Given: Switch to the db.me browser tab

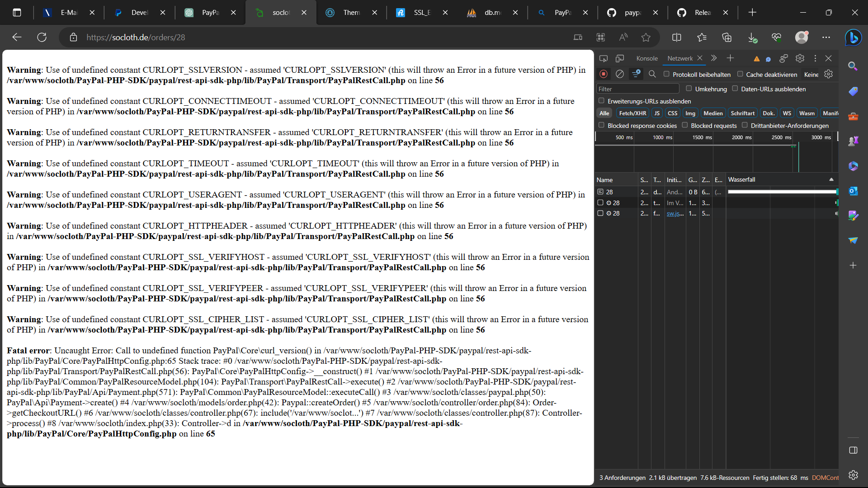Looking at the screenshot, I should point(492,13).
